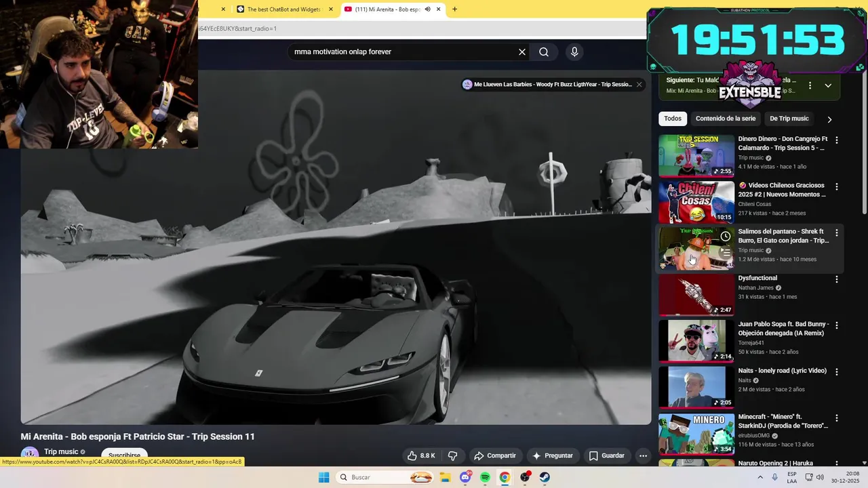Open Spotify from the taskbar
This screenshot has height=488, width=868.
pyautogui.click(x=485, y=477)
